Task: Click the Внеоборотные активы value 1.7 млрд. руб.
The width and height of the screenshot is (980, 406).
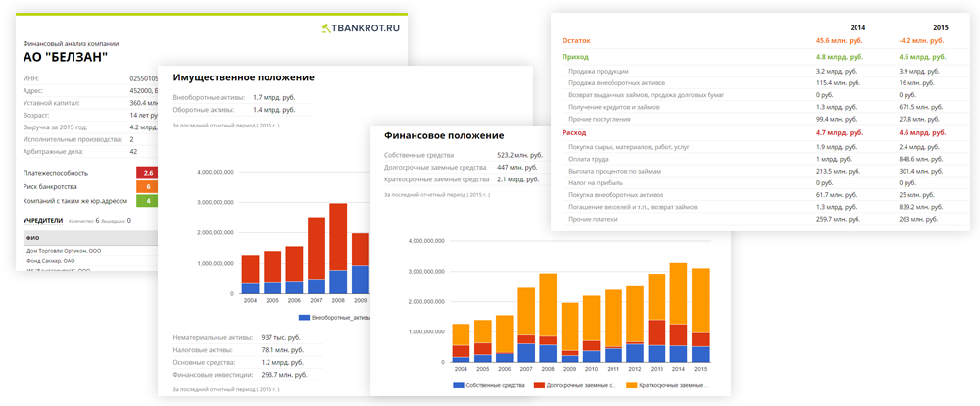Action: click(x=273, y=98)
